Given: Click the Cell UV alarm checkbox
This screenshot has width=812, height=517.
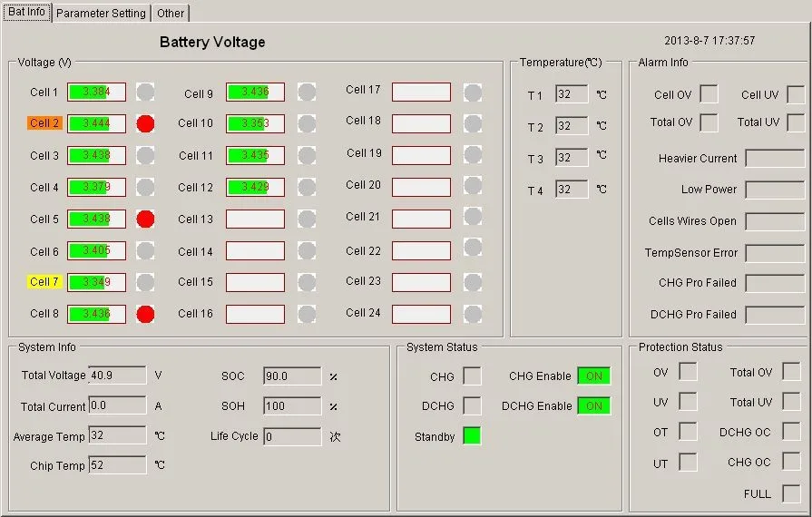Looking at the screenshot, I should 796,94.
